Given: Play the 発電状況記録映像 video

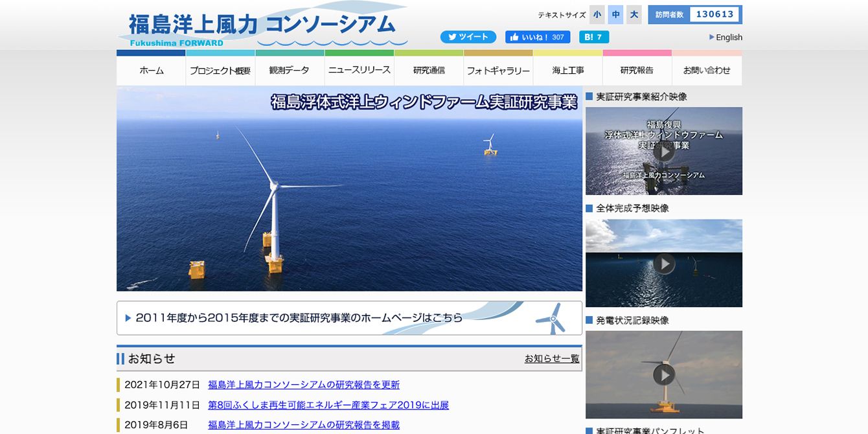Looking at the screenshot, I should pos(663,375).
